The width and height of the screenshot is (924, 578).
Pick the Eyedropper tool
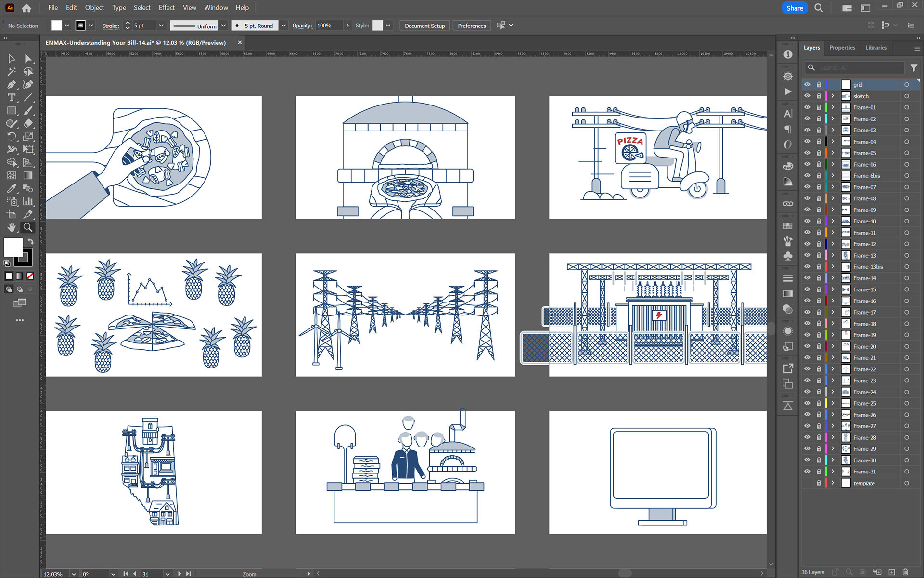click(12, 188)
